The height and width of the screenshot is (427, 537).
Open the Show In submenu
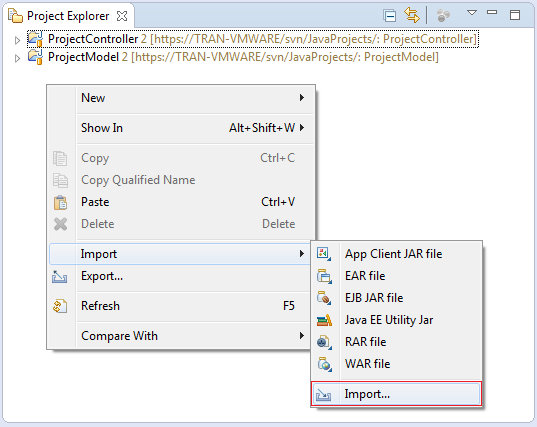pos(181,128)
